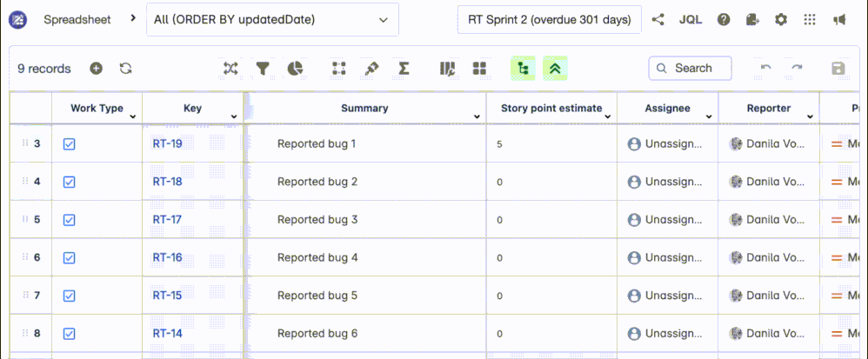Click the work type checkbox for RT-14
The width and height of the screenshot is (868, 359).
pyautogui.click(x=70, y=334)
